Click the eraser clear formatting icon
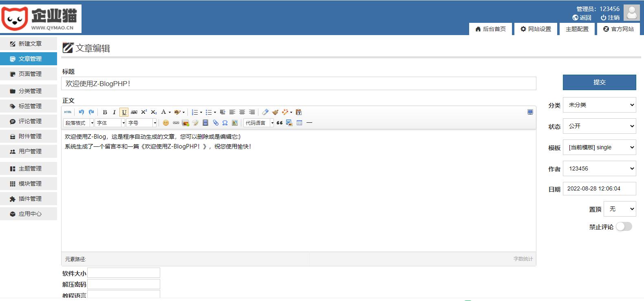 (265, 112)
